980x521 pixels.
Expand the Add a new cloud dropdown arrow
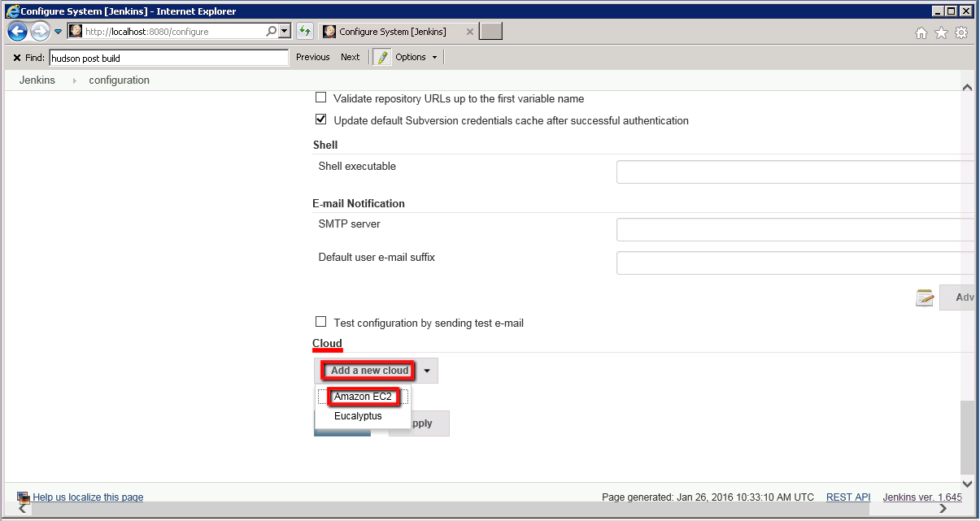coord(425,371)
